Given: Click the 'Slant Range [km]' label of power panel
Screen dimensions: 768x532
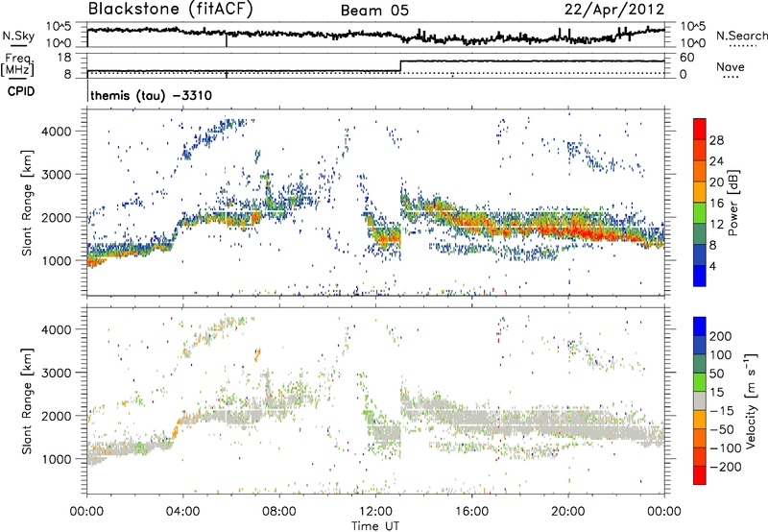Looking at the screenshot, I should click(27, 203).
